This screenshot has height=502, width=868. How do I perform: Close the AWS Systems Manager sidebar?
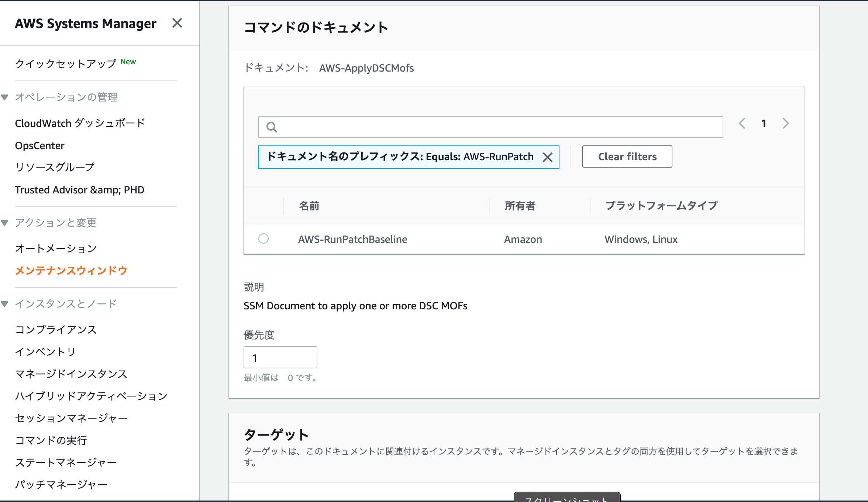click(x=177, y=23)
